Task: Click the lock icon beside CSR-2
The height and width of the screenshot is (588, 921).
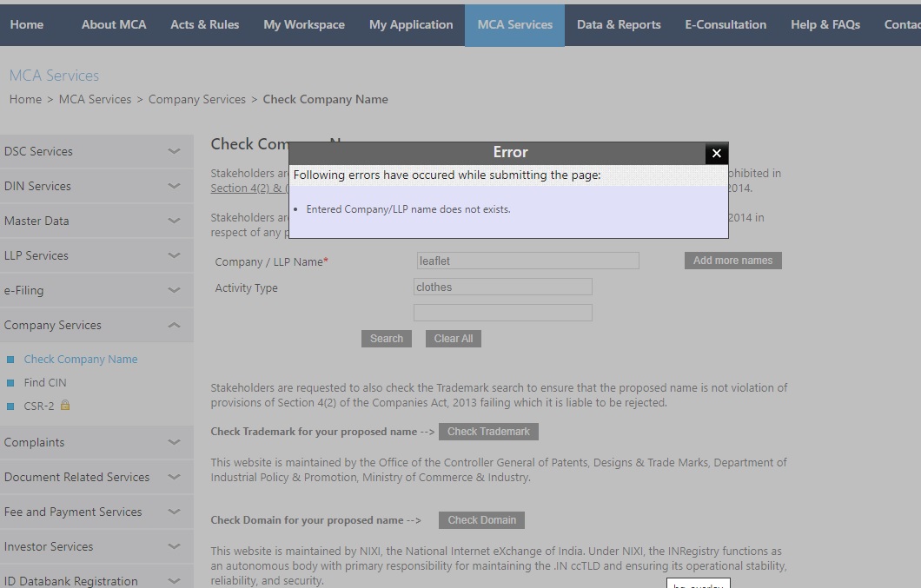Action: click(x=65, y=405)
